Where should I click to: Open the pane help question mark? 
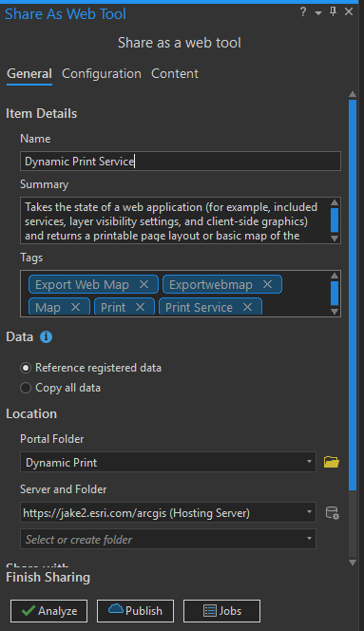pyautogui.click(x=303, y=12)
